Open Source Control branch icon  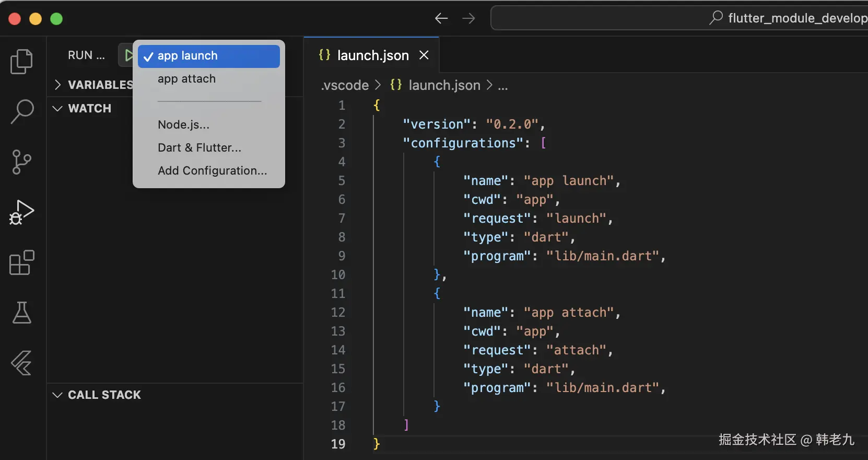click(x=21, y=162)
